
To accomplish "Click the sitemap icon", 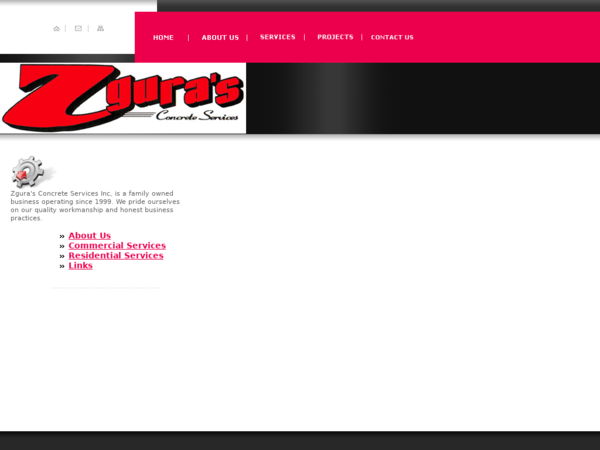I will pos(100,28).
